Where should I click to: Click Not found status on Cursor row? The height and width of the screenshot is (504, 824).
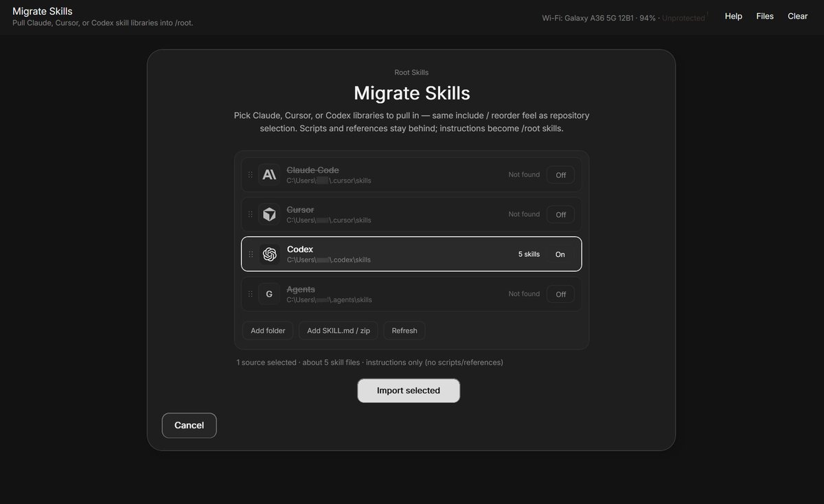524,214
